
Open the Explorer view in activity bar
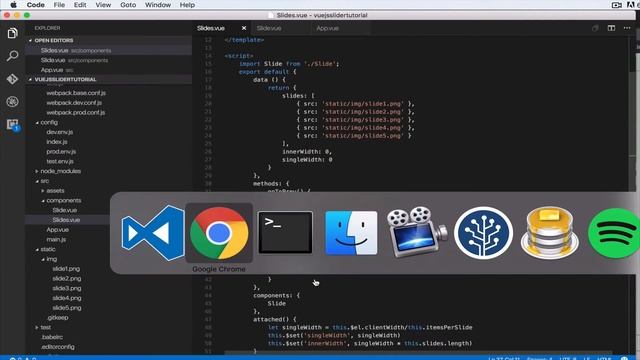(x=12, y=33)
